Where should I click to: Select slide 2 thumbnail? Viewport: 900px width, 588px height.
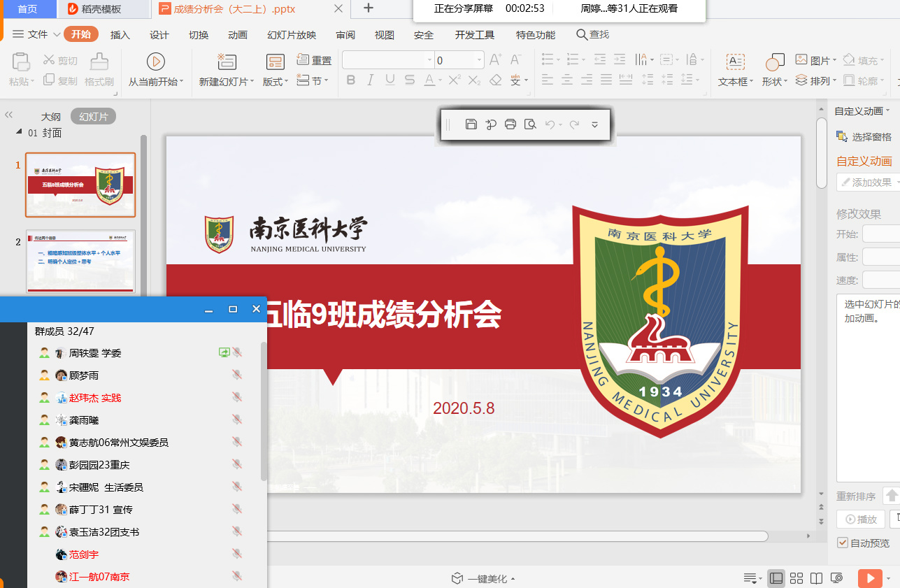(x=80, y=261)
